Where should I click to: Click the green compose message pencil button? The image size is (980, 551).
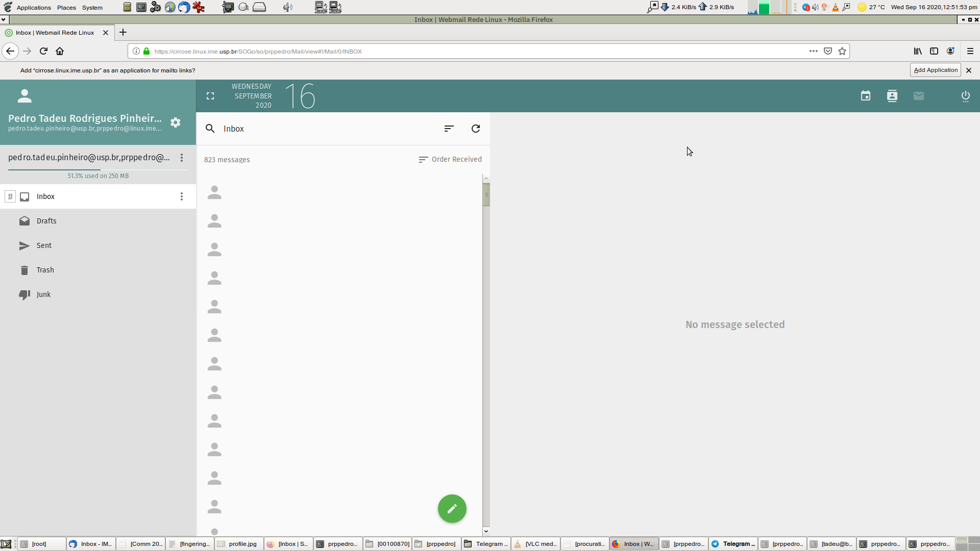(x=452, y=509)
